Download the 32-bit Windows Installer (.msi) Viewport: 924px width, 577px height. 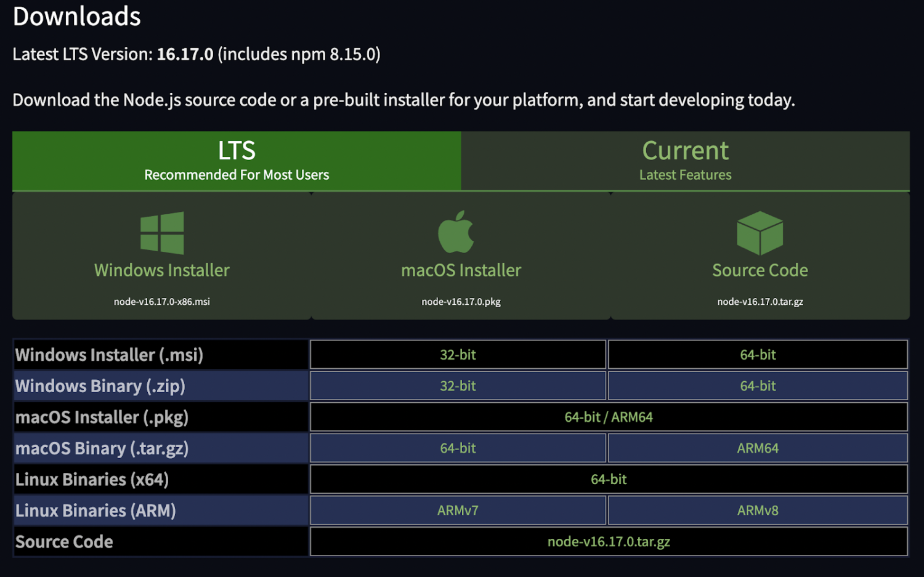click(458, 355)
